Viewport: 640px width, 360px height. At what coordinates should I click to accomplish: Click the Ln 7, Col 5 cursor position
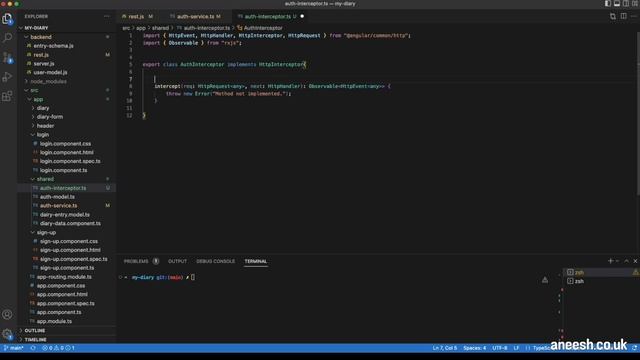coord(444,348)
